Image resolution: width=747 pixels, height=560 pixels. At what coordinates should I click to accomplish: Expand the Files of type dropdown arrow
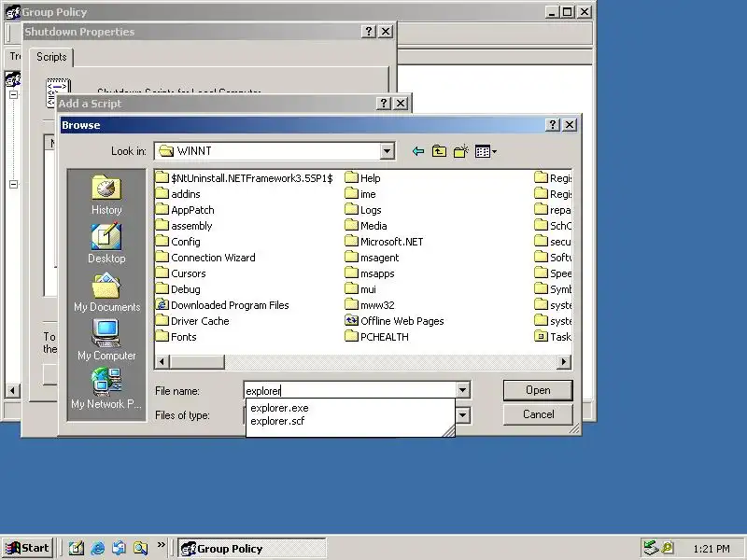click(x=462, y=415)
